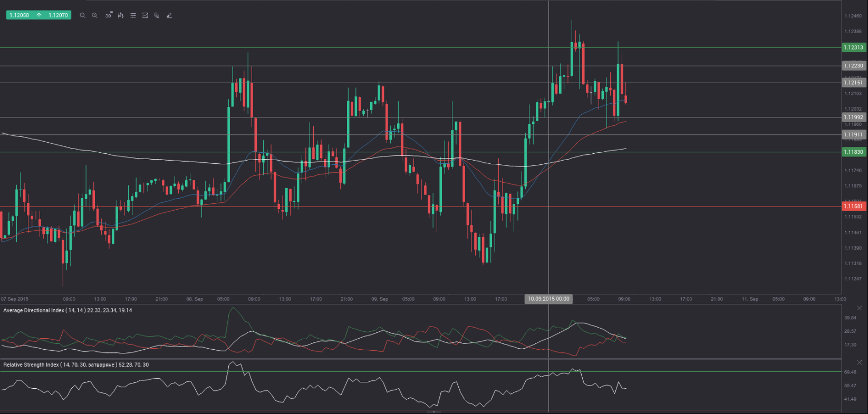
Task: Click the 1.12230 gray price level tag
Action: [x=854, y=66]
